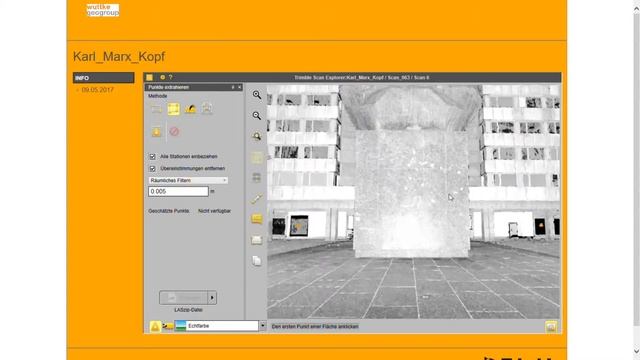
Task: Click the white panel icon below annotation
Action: [x=257, y=240]
